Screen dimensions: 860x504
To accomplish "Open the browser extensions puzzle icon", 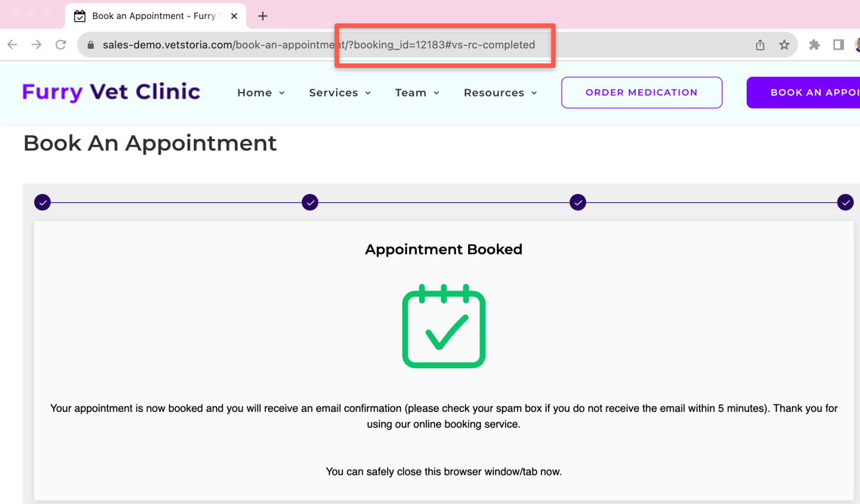I will click(814, 45).
